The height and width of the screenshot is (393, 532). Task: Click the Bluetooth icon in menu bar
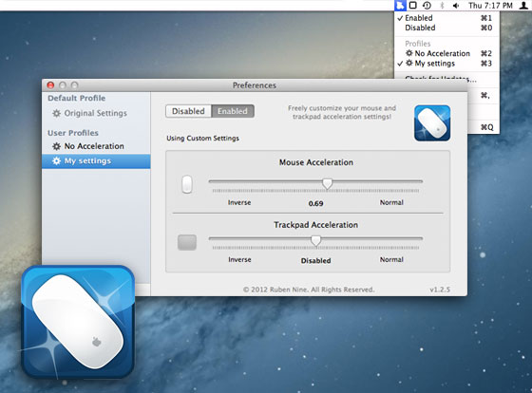tap(442, 5)
